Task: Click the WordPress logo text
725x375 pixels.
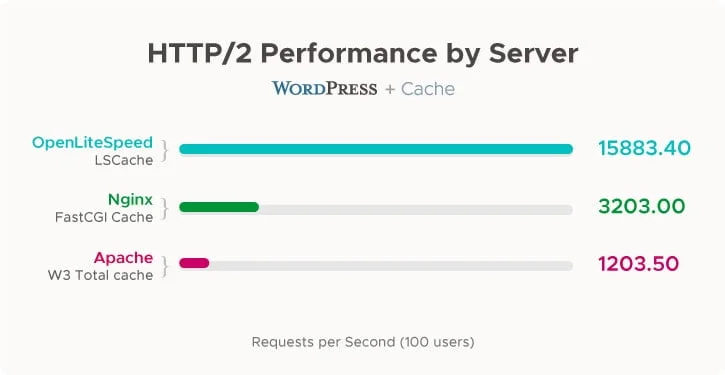Action: click(x=324, y=88)
